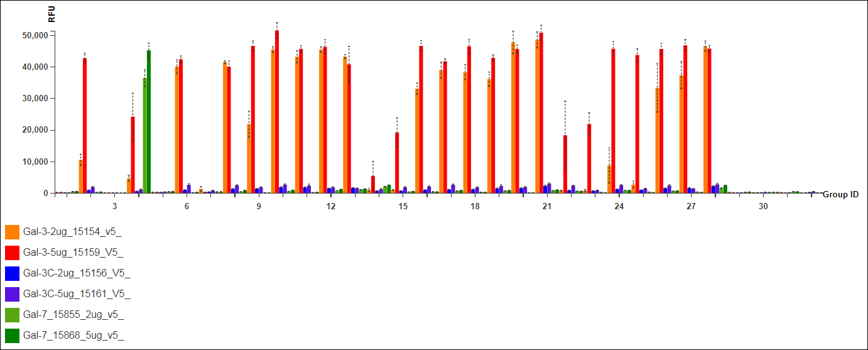
Task: Click x-axis tick label 15
Action: 403,207
